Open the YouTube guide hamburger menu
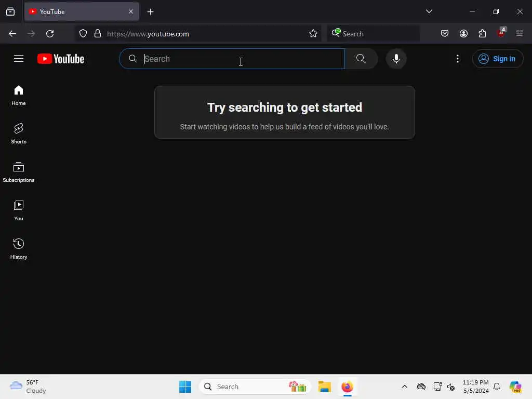Viewport: 532px width, 399px height. click(19, 59)
